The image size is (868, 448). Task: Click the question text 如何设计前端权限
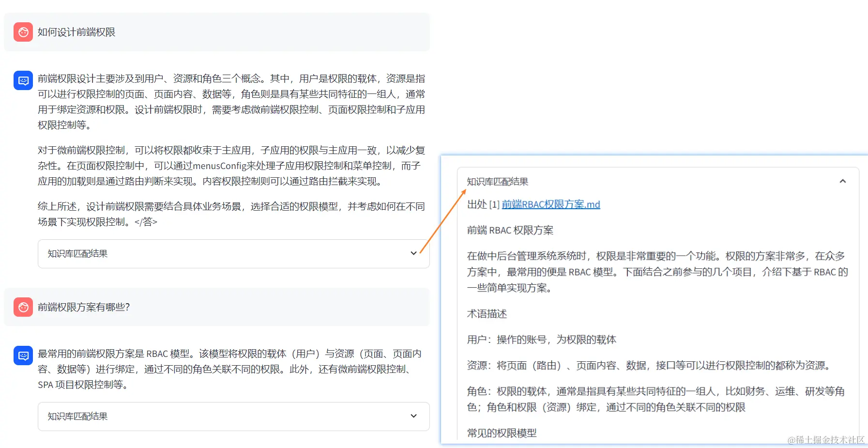tap(76, 32)
